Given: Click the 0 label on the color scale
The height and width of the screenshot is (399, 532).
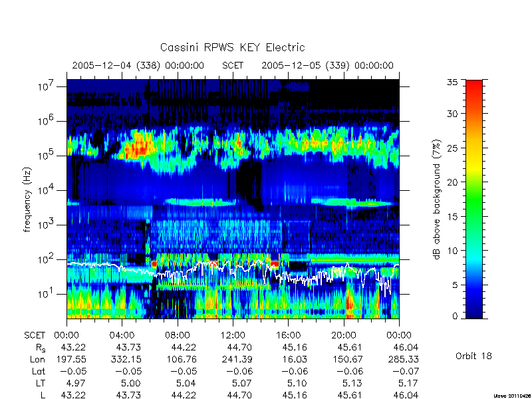Looking at the screenshot, I should point(455,317).
